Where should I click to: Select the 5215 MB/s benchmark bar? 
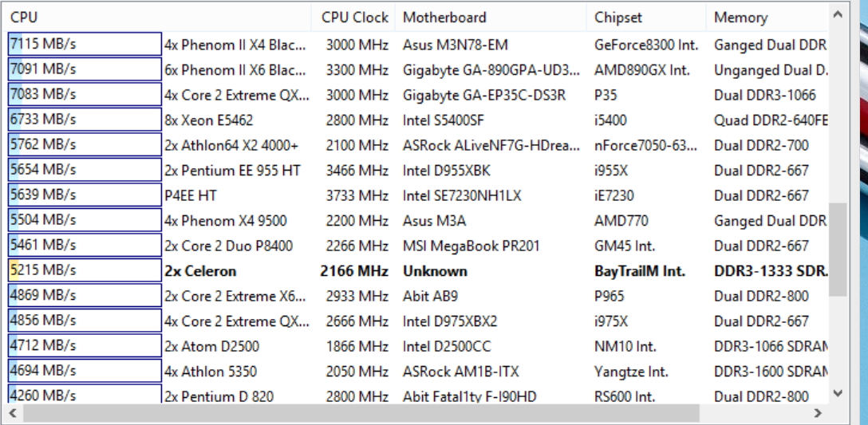[x=85, y=270]
